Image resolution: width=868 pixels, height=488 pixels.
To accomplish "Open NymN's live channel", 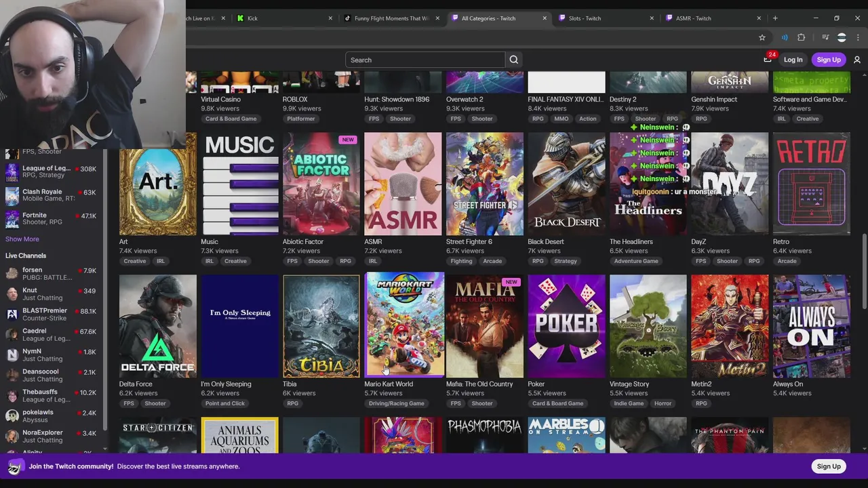I will click(x=52, y=355).
